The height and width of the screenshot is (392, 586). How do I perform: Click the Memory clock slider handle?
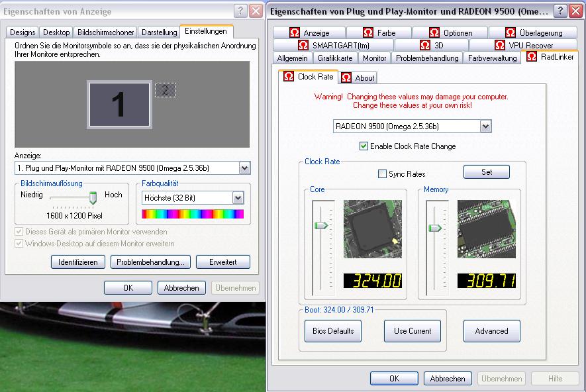[x=435, y=228]
